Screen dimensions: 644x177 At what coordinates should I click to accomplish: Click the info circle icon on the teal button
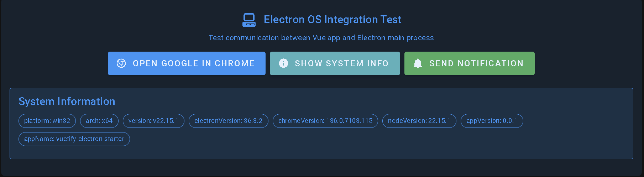(x=283, y=63)
